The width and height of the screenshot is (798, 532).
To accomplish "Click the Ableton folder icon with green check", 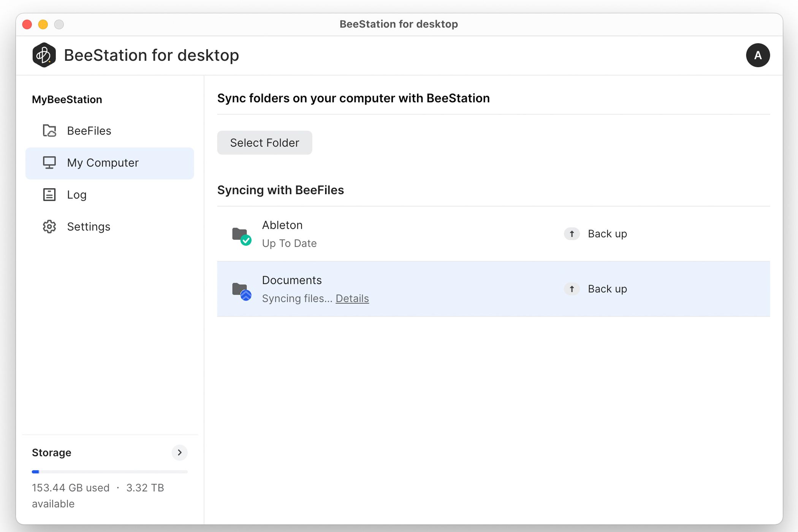I will [242, 236].
